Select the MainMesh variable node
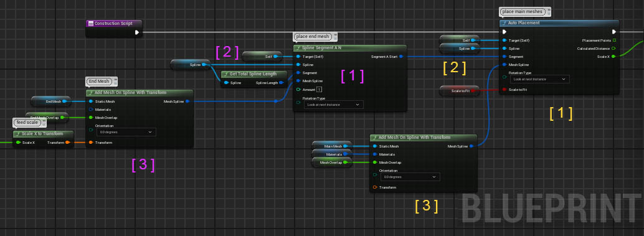This screenshot has height=236, width=644. pos(331,146)
